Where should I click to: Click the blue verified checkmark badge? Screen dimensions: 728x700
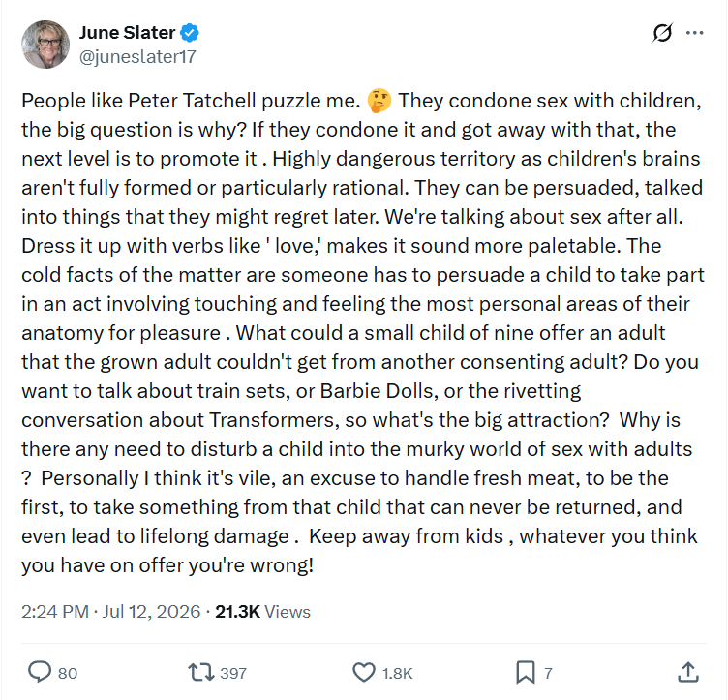[x=190, y=33]
